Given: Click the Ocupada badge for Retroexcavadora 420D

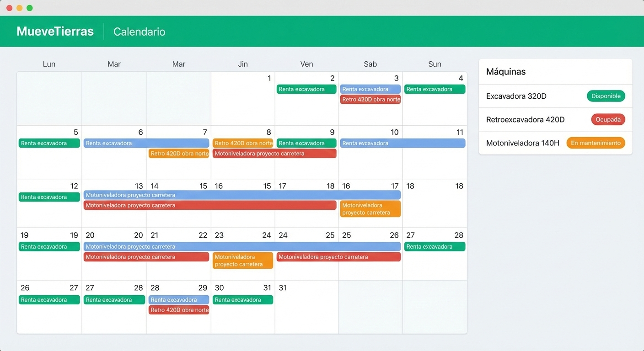Looking at the screenshot, I should (608, 119).
